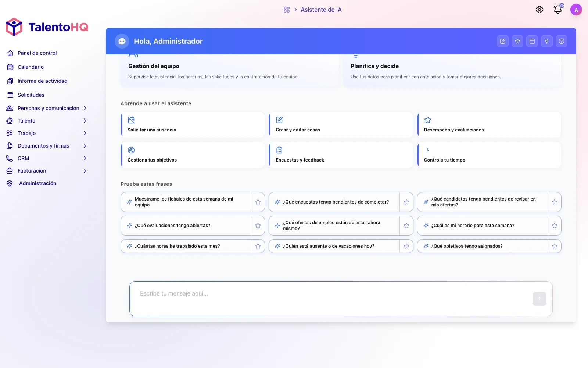Use phrase '¿Cuál es mi horario para esta semana?'
Screen dimensions: 588x368
[x=483, y=226]
